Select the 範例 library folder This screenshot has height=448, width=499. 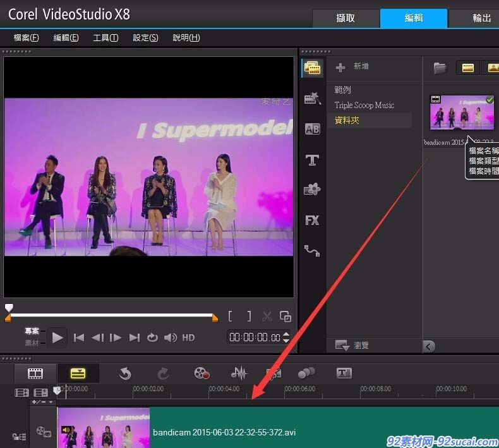(x=342, y=90)
